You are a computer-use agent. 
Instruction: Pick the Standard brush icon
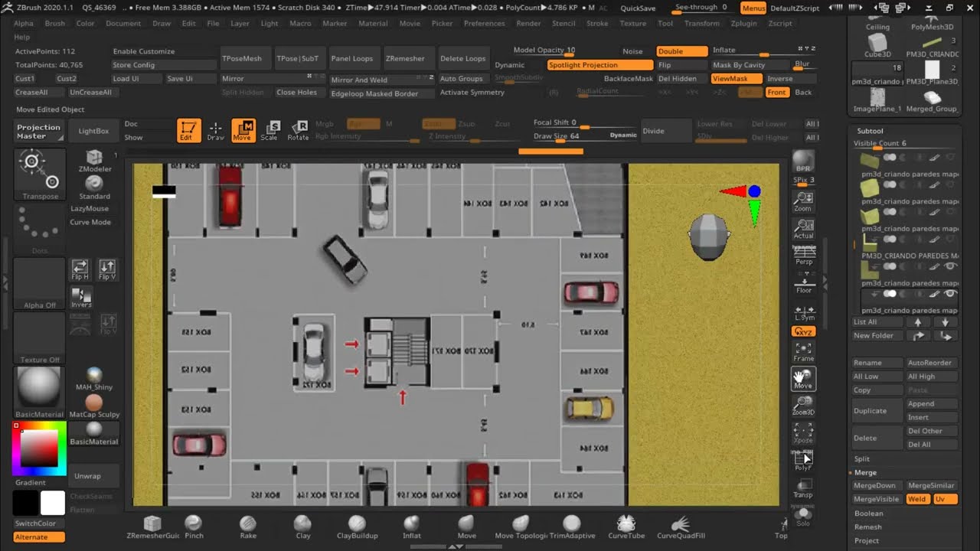coord(94,187)
